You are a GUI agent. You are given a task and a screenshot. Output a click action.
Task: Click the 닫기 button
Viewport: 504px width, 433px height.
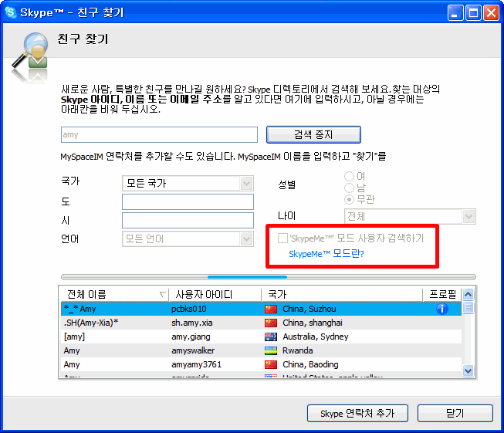[x=455, y=413]
